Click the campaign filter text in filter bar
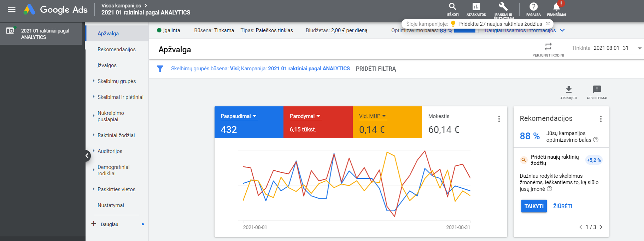 (x=260, y=69)
